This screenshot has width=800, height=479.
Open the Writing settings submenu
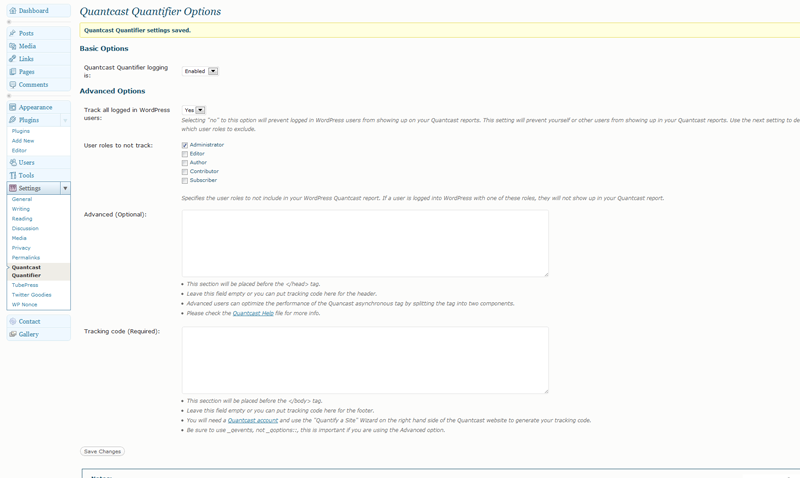click(x=21, y=209)
